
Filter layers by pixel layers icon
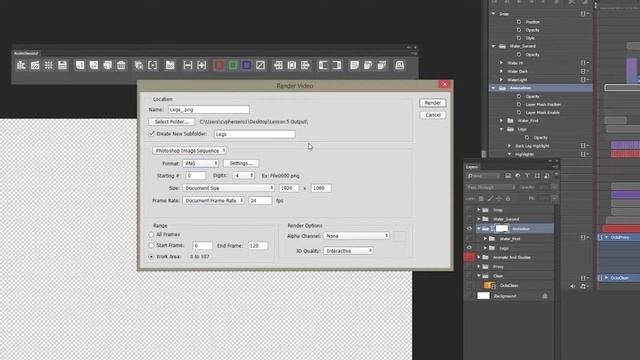point(508,176)
